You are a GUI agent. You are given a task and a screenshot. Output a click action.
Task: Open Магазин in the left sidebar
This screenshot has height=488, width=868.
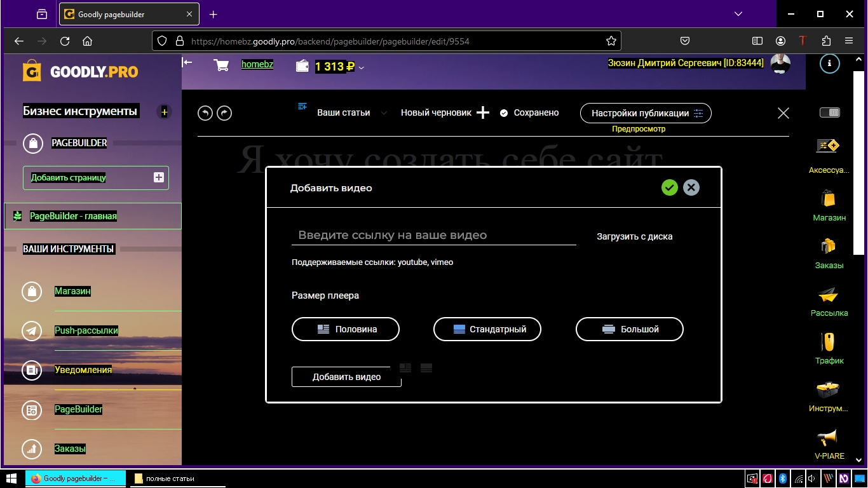click(72, 291)
